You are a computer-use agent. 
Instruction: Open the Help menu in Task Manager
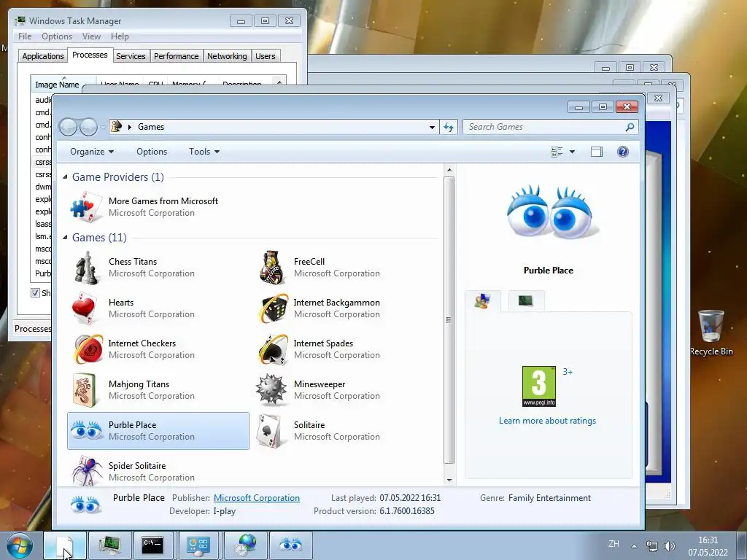click(120, 36)
